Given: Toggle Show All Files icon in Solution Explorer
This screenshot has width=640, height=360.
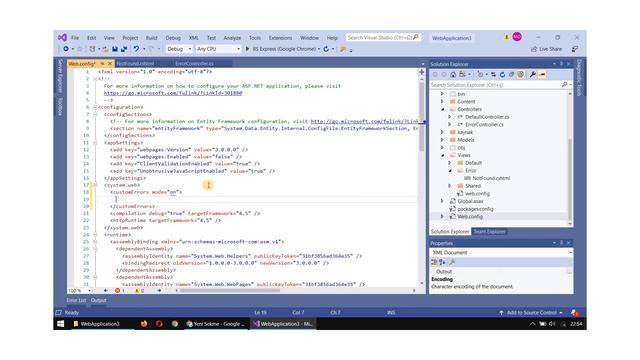Looking at the screenshot, I should [x=520, y=74].
